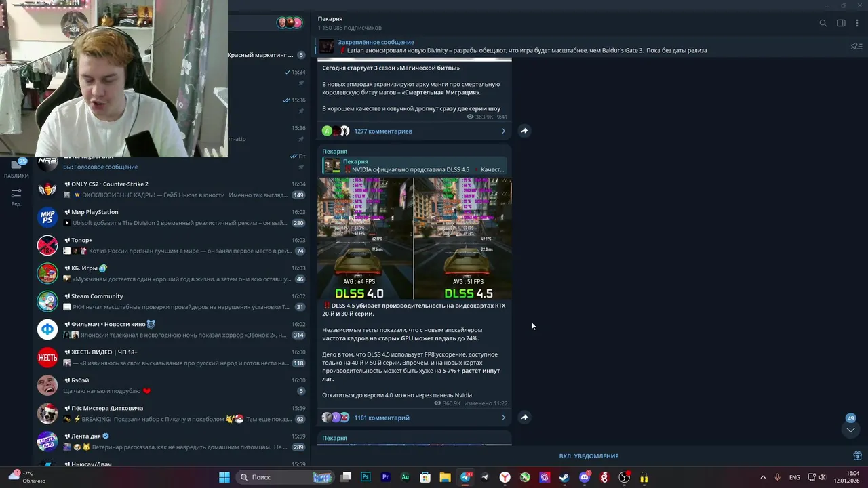Open the pinned messages list icon
The width and height of the screenshot is (868, 488).
click(856, 46)
